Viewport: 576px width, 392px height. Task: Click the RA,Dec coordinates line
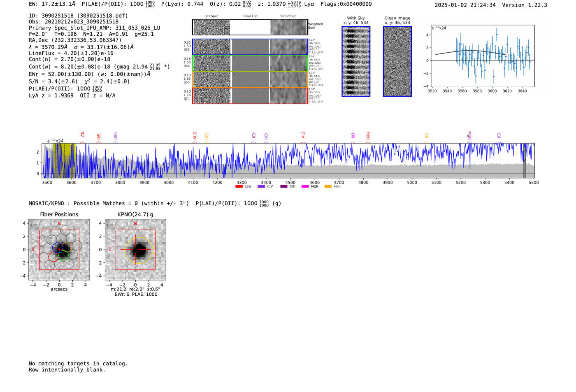[75, 40]
